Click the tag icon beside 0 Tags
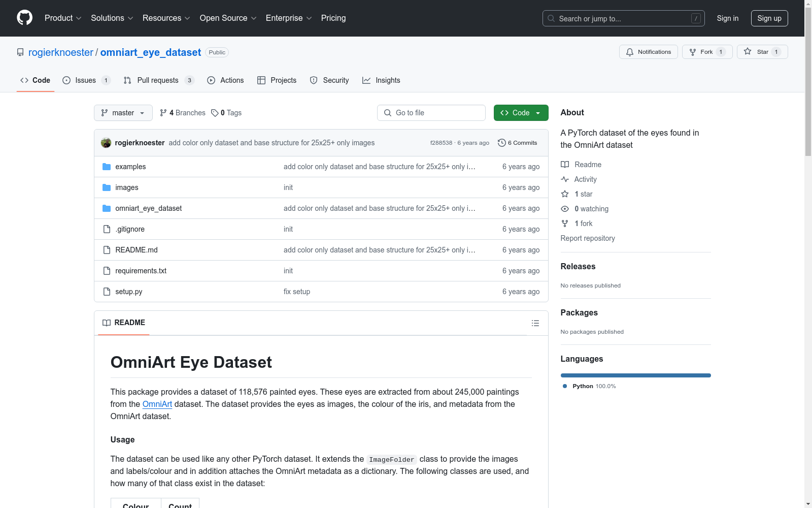 pos(215,113)
